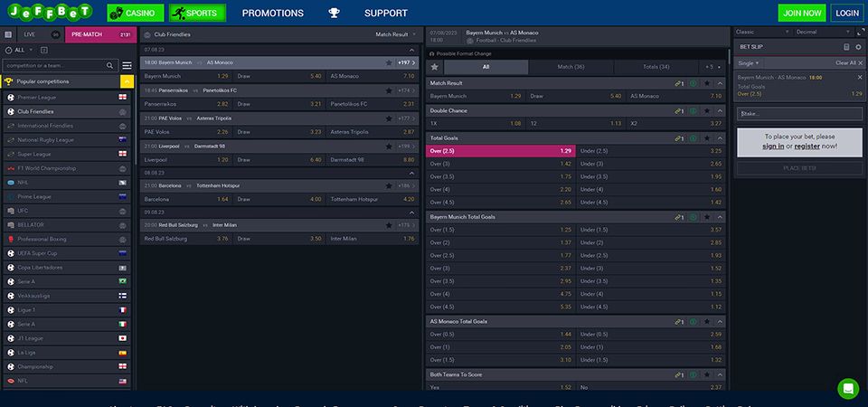Click the star icon in Match Result header
The image size is (868, 407).
707,83
